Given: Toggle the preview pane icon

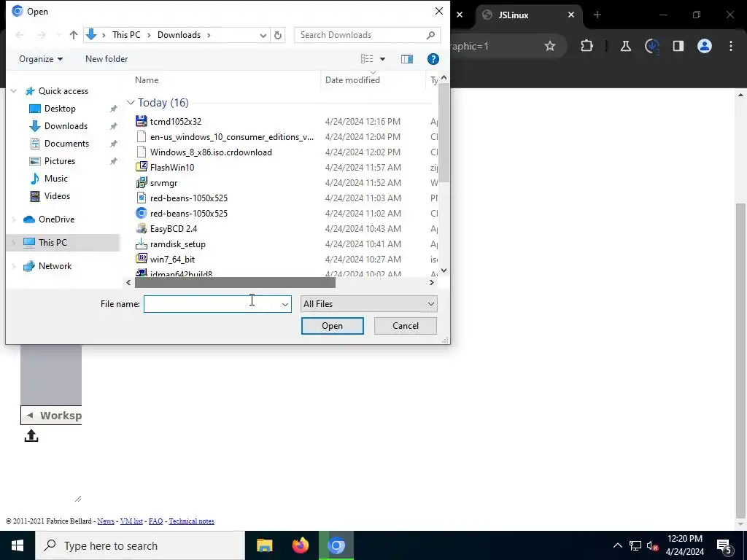Looking at the screenshot, I should coord(407,59).
